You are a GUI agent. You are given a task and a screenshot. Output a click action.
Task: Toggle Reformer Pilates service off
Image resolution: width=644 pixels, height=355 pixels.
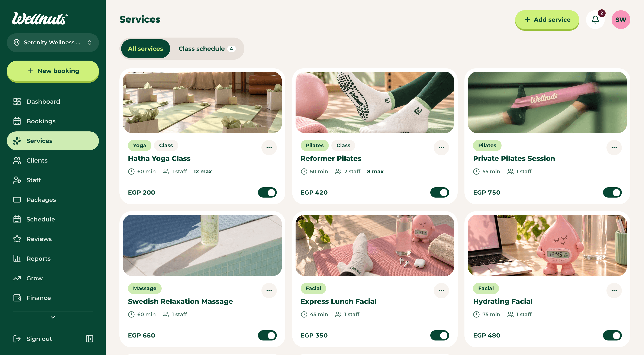coord(439,192)
